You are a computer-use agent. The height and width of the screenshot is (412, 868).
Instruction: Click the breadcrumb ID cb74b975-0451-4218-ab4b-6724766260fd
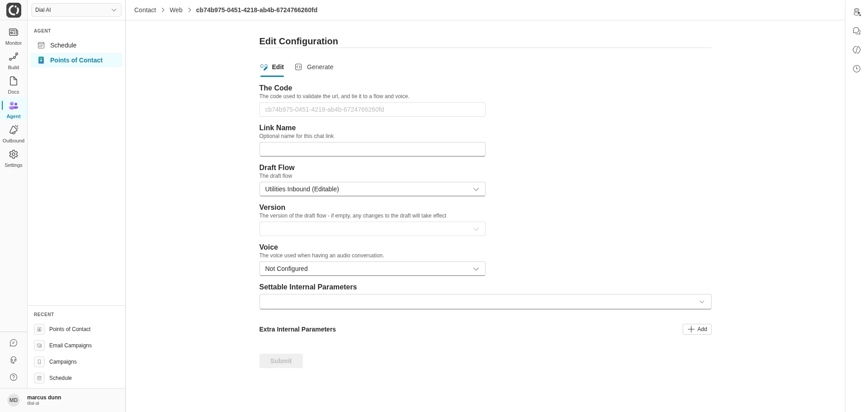point(257,10)
